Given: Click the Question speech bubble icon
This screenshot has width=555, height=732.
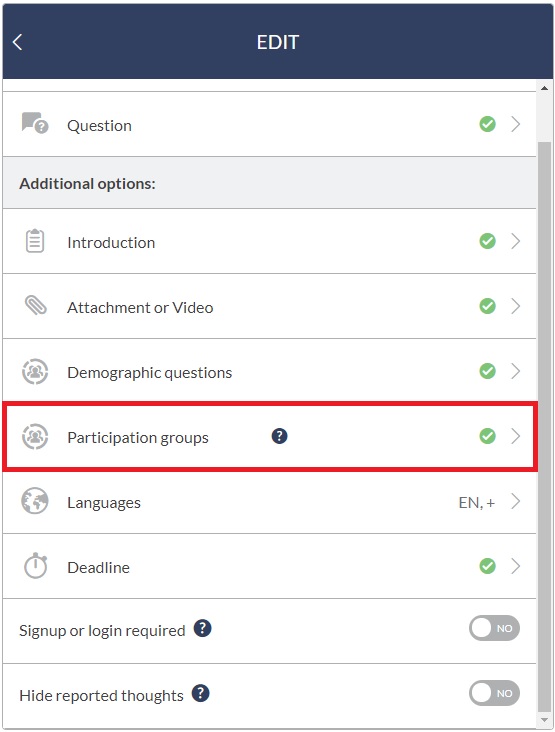Looking at the screenshot, I should tap(35, 123).
